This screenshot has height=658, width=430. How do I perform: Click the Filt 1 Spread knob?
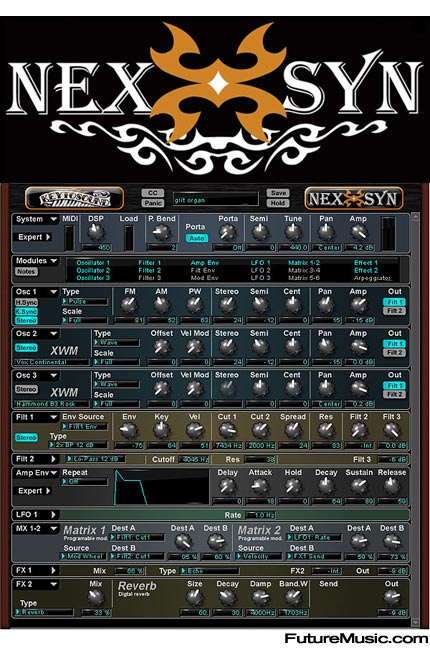click(292, 430)
